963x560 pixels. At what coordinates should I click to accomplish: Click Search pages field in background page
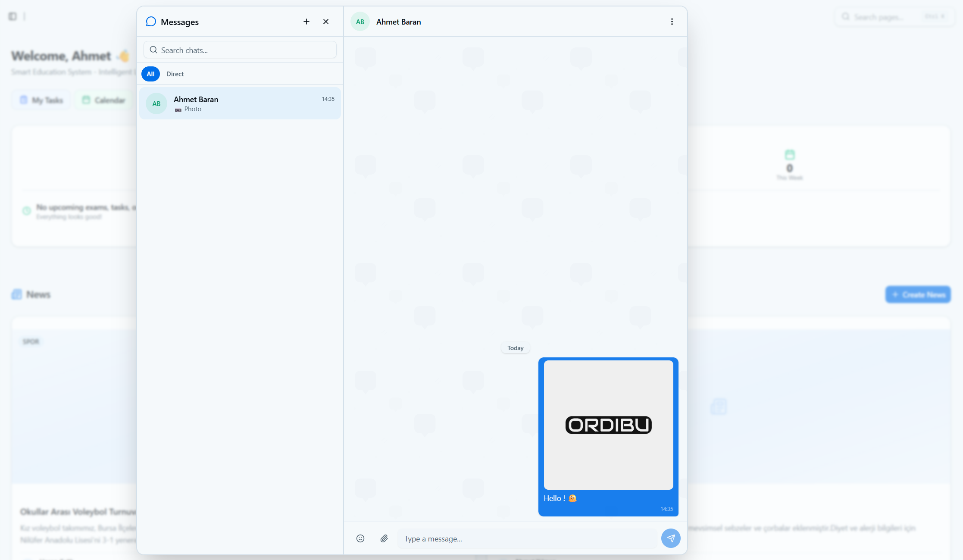pos(894,17)
